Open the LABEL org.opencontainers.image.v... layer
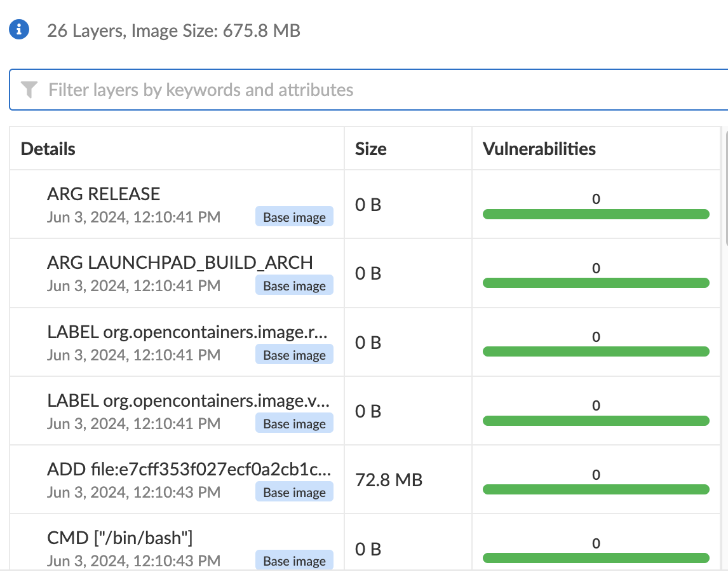This screenshot has height=572, width=728. coord(189,400)
